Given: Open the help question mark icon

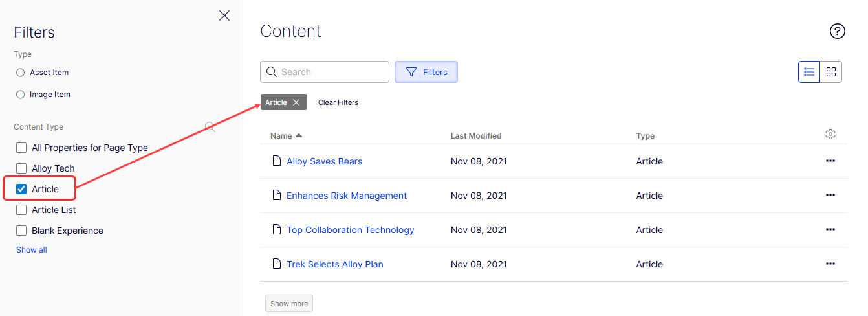Looking at the screenshot, I should tap(838, 31).
